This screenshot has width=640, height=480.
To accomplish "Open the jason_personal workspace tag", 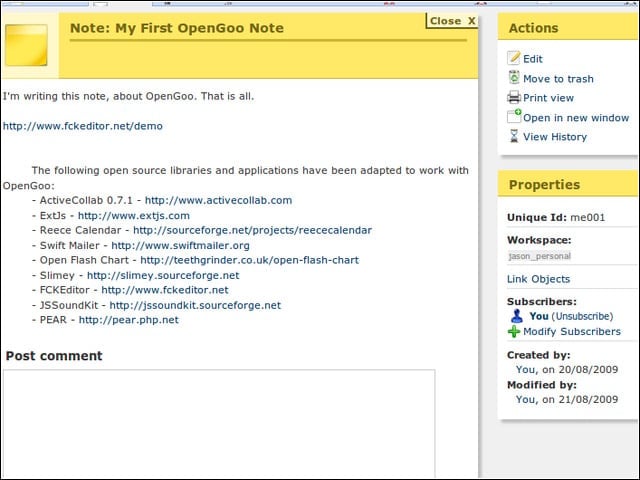I will (539, 256).
